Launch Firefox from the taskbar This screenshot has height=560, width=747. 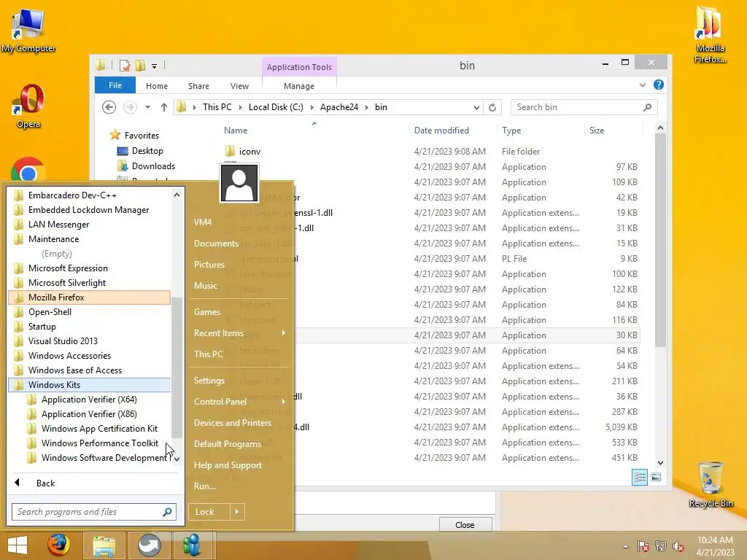(x=58, y=545)
